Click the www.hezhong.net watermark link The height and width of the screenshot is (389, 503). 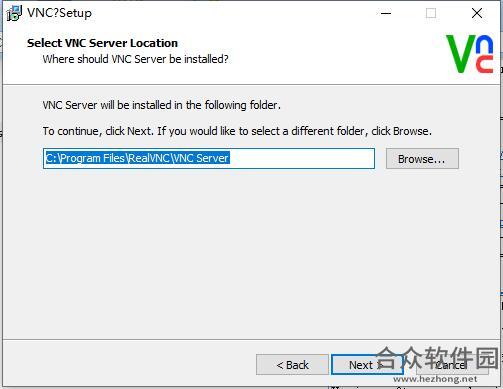click(x=435, y=379)
